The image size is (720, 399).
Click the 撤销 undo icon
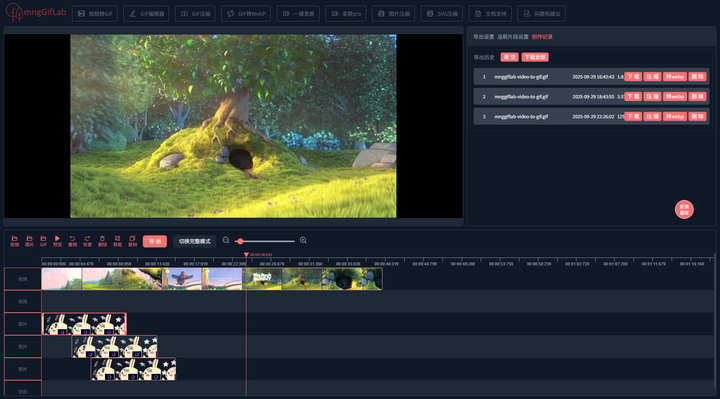72,241
